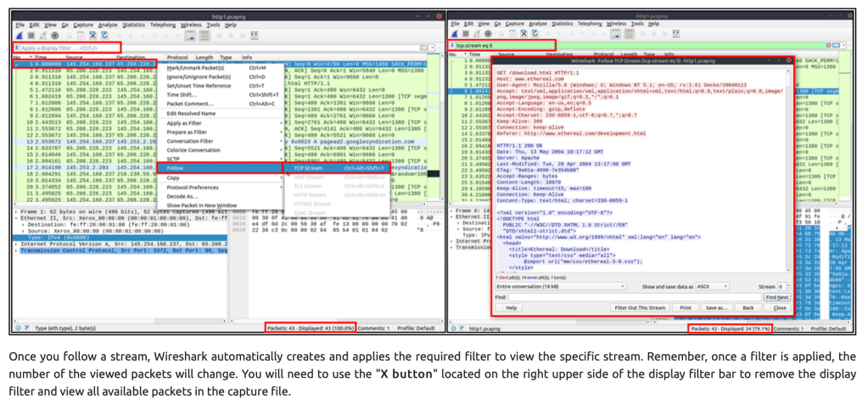Click the Filter Out This Stream button
The image size is (868, 410).
pos(639,307)
